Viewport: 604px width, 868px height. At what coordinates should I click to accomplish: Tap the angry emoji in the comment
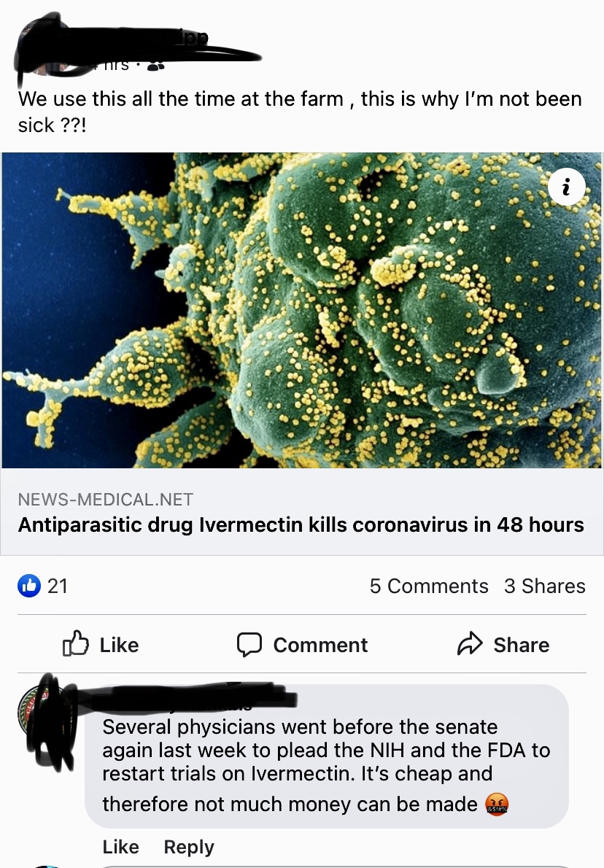[x=497, y=805]
